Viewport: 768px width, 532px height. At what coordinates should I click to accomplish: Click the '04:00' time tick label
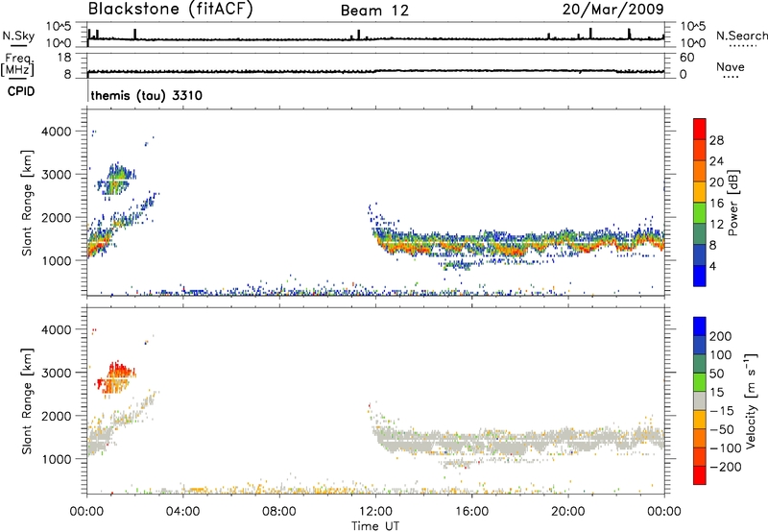pos(182,512)
